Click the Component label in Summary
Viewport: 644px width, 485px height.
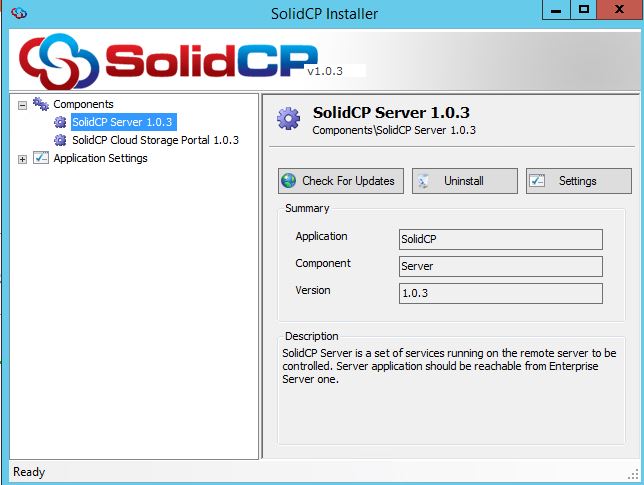point(323,263)
